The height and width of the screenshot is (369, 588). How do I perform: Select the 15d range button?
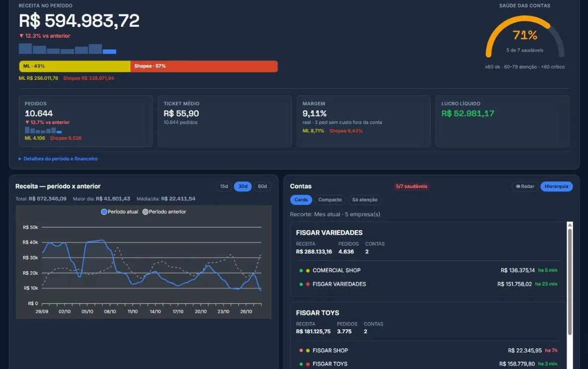[x=224, y=186]
